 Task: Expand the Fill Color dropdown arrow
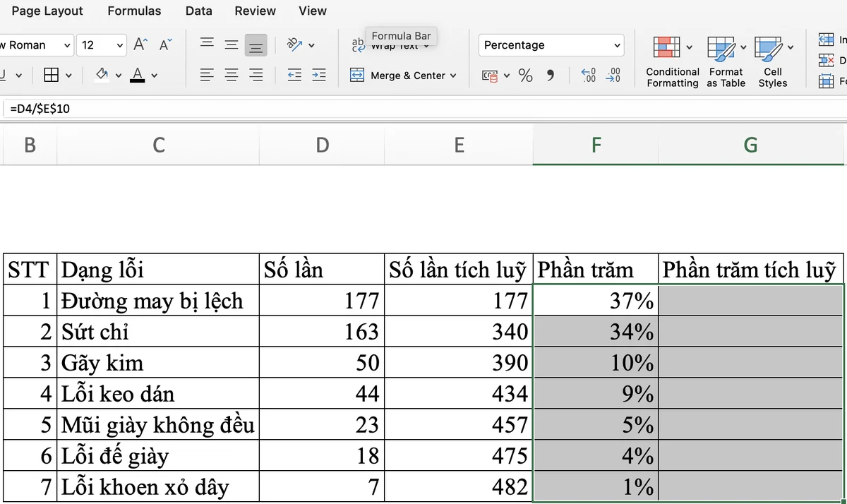coord(119,76)
